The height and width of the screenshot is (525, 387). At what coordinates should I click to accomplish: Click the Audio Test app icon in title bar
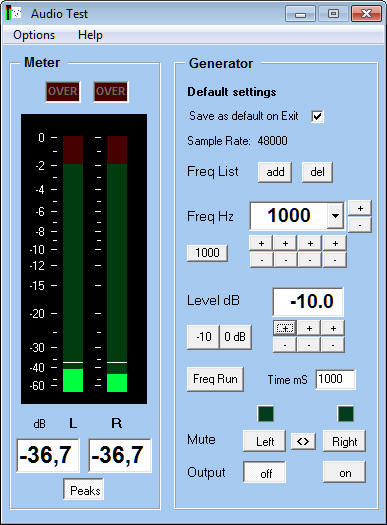pyautogui.click(x=13, y=13)
